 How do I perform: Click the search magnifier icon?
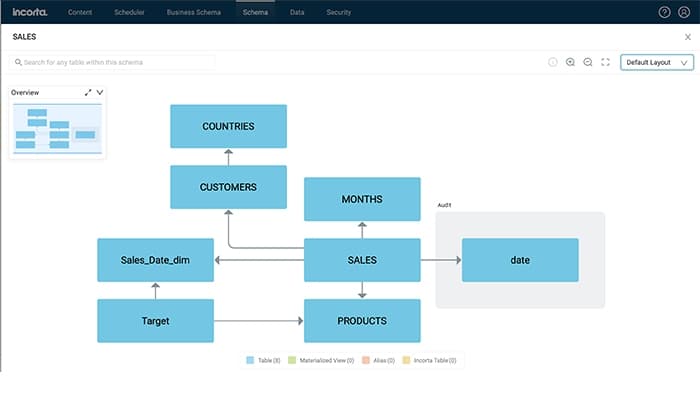pos(18,62)
